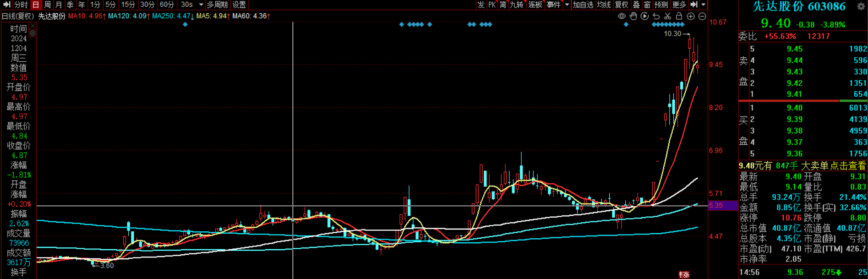Switch to the 周 weekly period tab

(x=47, y=5)
